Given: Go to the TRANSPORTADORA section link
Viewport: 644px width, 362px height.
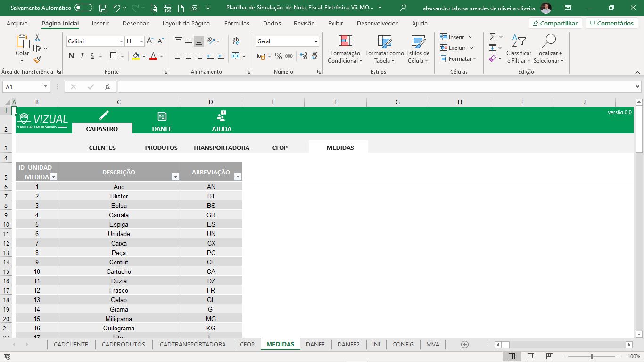Looking at the screenshot, I should [x=221, y=148].
